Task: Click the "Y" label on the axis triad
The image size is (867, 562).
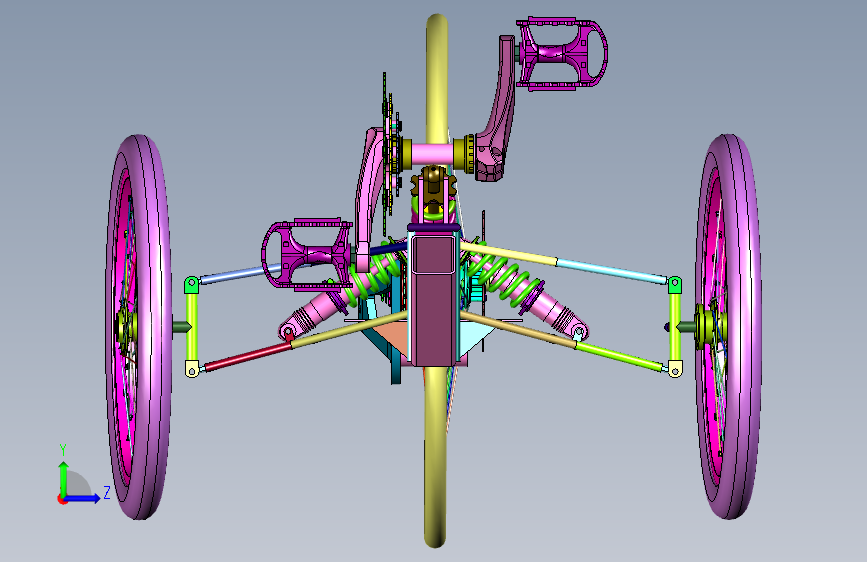Action: click(63, 450)
